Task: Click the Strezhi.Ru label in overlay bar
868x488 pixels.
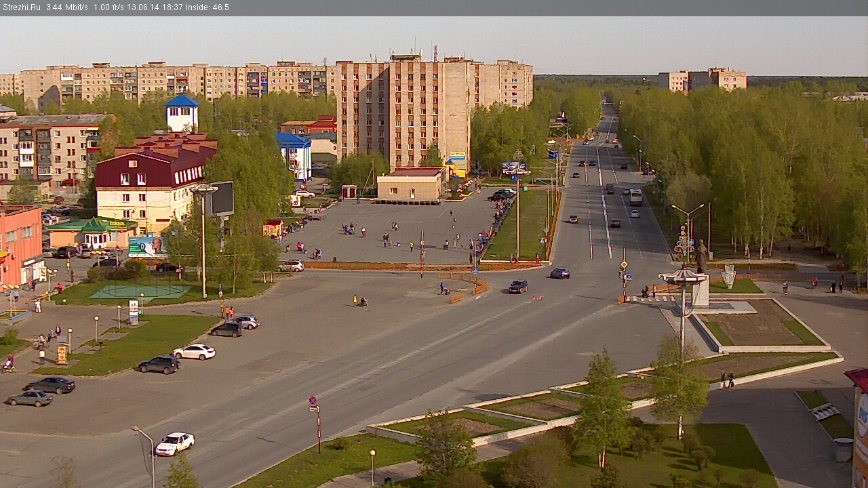Action: click(x=22, y=7)
